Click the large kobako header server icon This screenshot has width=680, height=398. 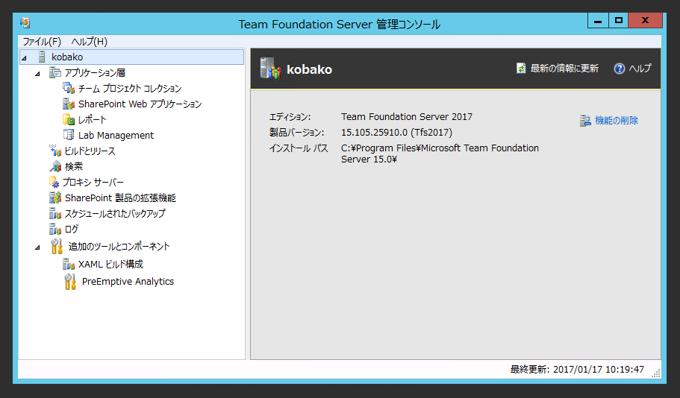tap(270, 69)
